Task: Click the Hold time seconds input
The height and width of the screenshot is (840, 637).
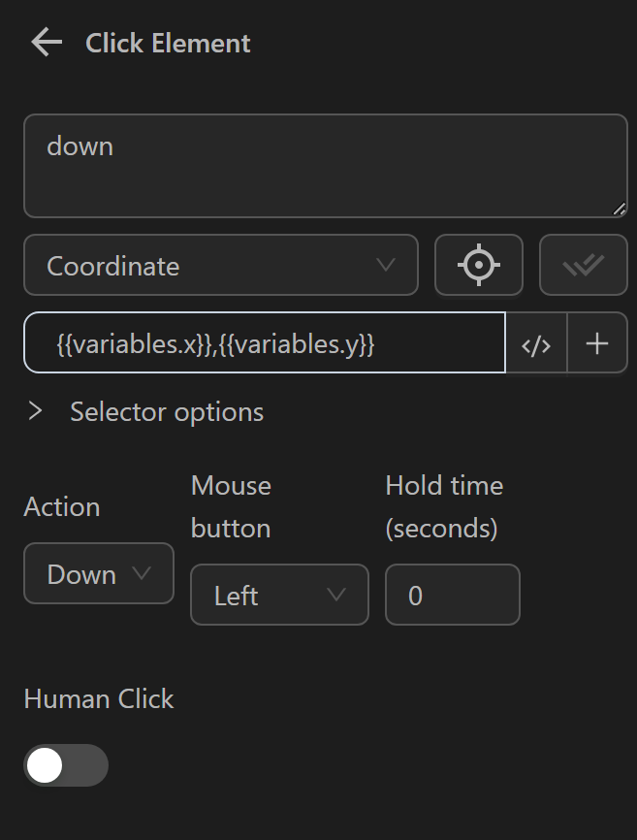Action: pyautogui.click(x=452, y=595)
